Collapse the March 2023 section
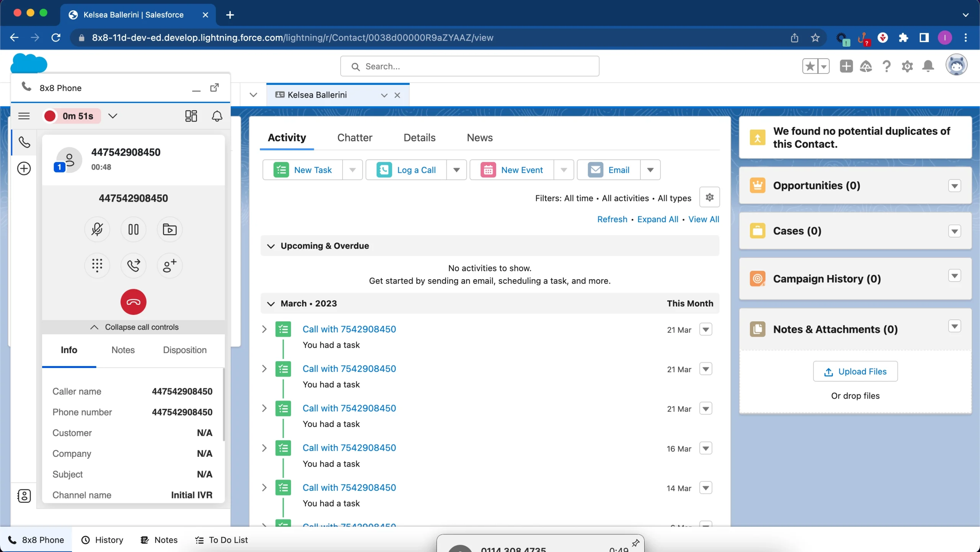Screen dimensions: 980x552 click(x=271, y=304)
